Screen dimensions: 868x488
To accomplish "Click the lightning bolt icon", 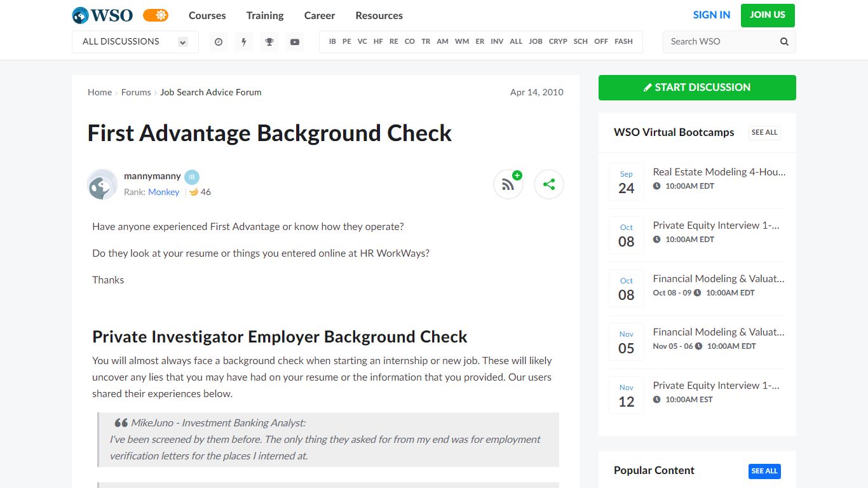I will click(x=244, y=42).
